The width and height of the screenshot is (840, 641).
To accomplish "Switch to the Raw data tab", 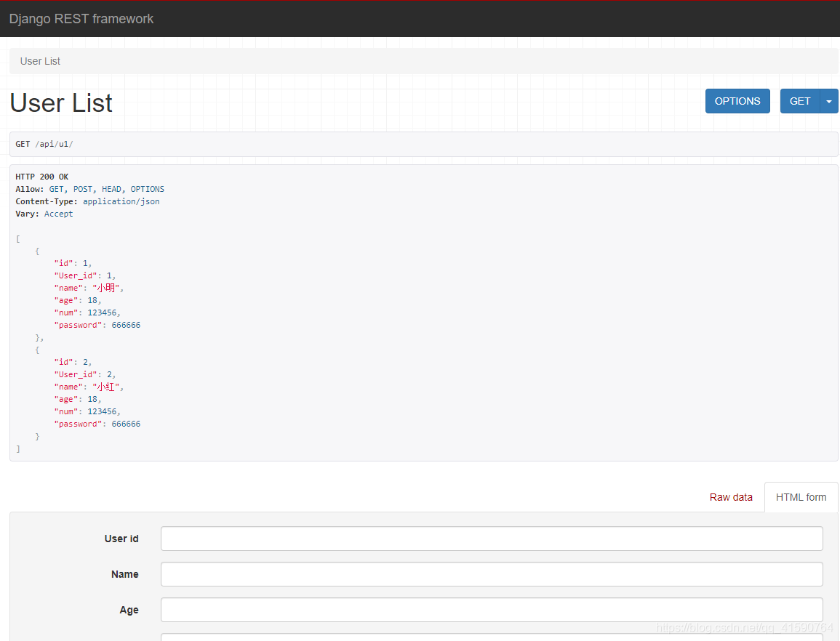I will tap(731, 497).
